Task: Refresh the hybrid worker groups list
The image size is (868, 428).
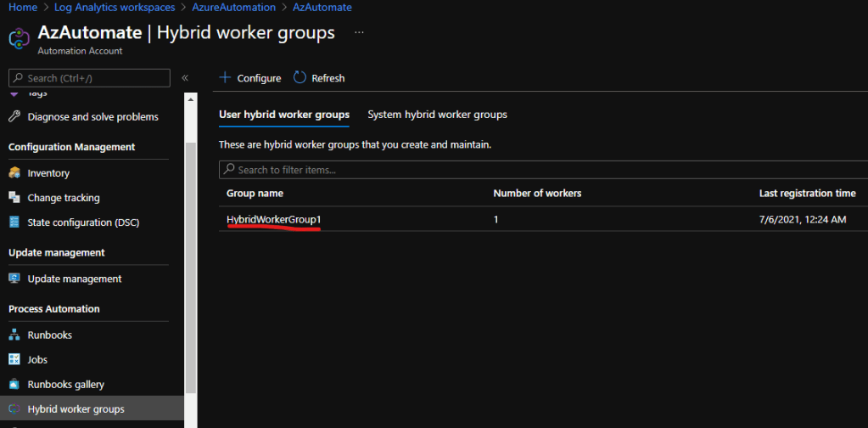Action: (x=319, y=78)
